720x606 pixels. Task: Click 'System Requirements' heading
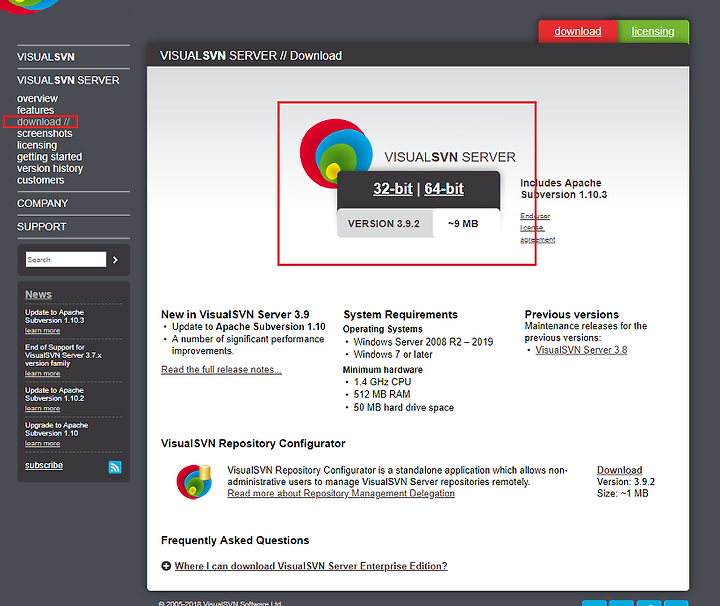coord(400,314)
